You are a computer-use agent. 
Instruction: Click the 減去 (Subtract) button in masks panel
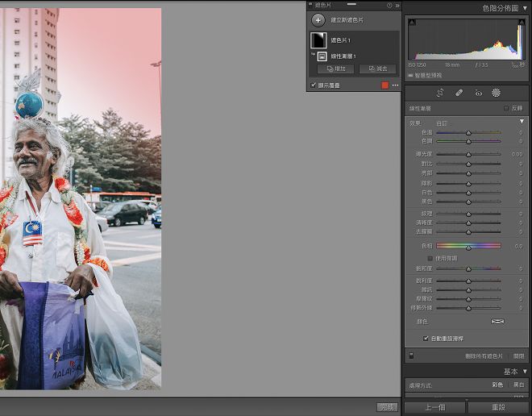377,69
